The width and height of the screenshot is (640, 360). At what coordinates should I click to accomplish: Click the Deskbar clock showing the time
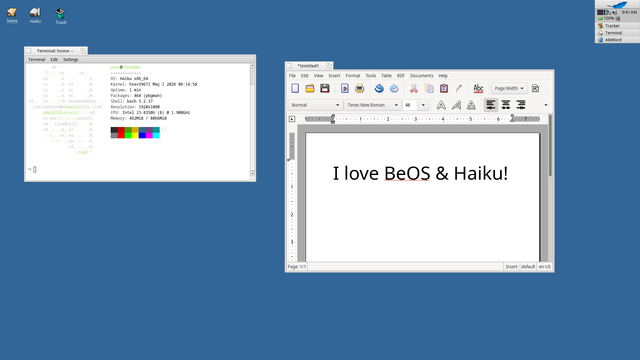point(629,12)
